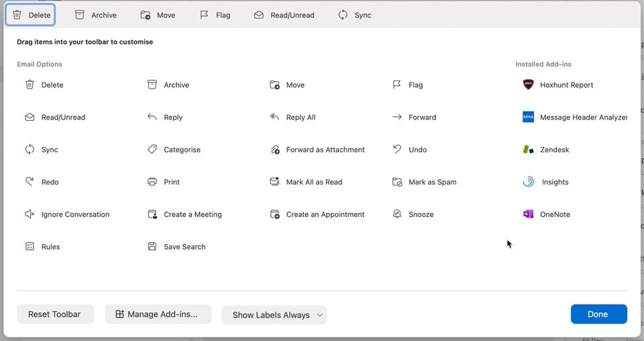
Task: Click Read/Unread in the top toolbar preview
Action: (x=284, y=15)
